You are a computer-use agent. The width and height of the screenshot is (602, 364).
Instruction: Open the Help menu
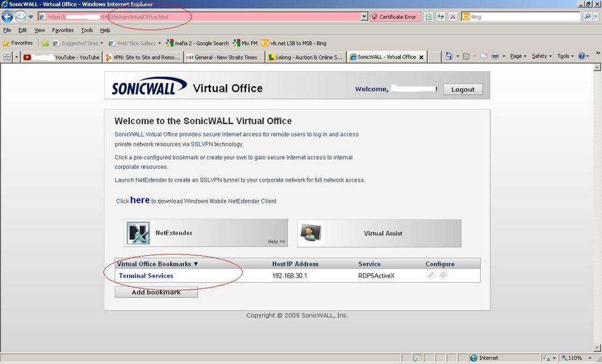click(x=105, y=30)
